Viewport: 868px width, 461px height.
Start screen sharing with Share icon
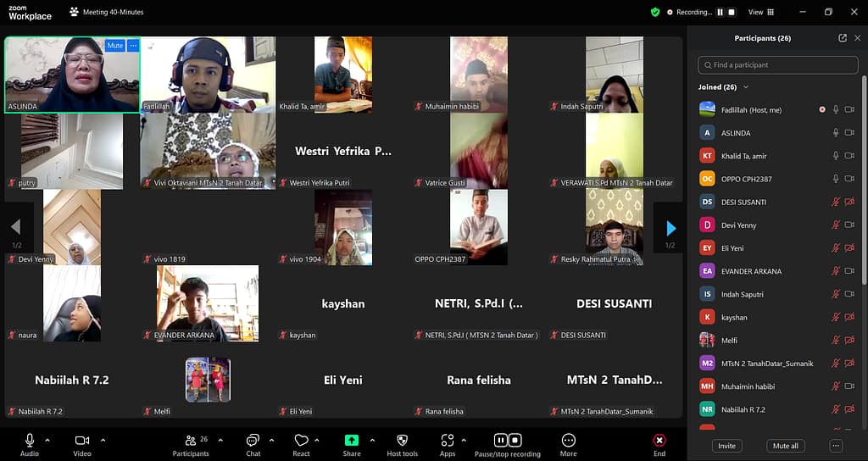point(351,441)
